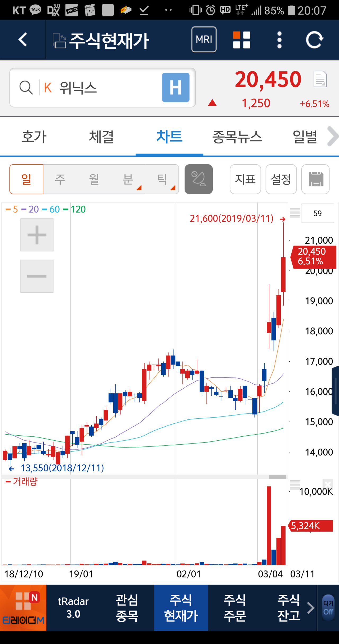The image size is (339, 644).
Task: Switch to the 호가 tab
Action: pyautogui.click(x=34, y=137)
